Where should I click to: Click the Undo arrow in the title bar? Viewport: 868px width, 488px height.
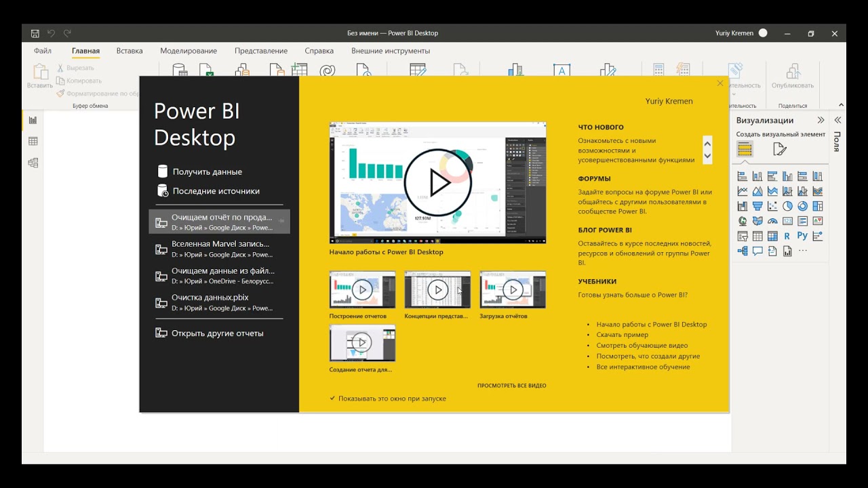point(51,33)
